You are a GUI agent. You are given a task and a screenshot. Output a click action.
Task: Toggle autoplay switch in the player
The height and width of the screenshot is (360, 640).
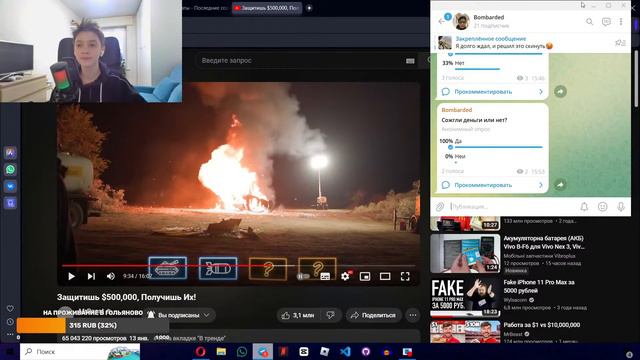(303, 276)
